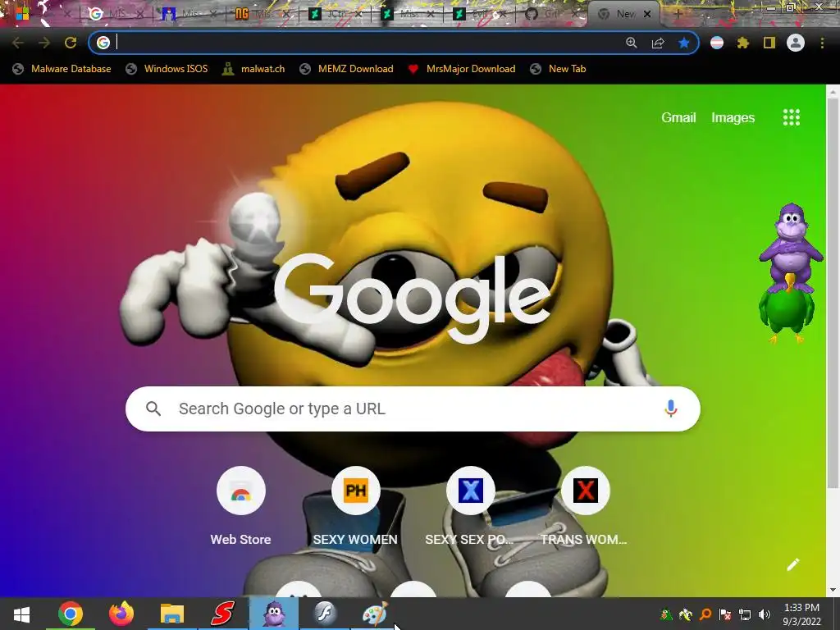Viewport: 840px width, 630px height.
Task: Click the browser Forward arrow
Action: (x=44, y=43)
